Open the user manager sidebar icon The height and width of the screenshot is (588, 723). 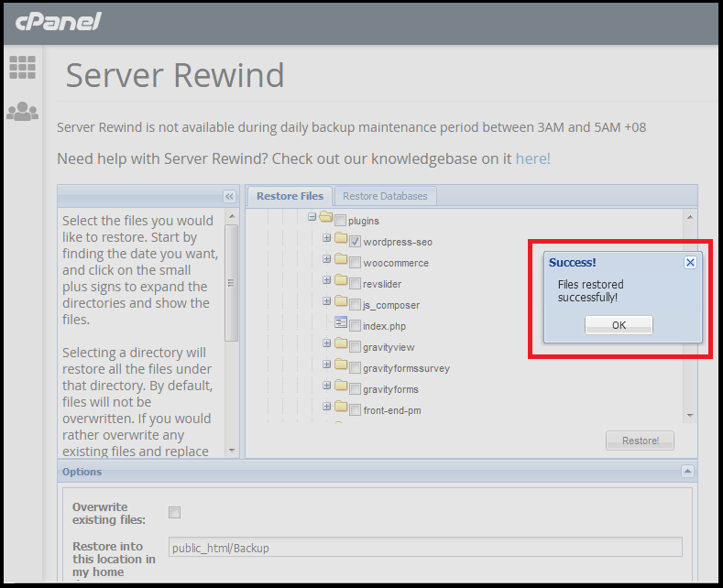(x=22, y=112)
